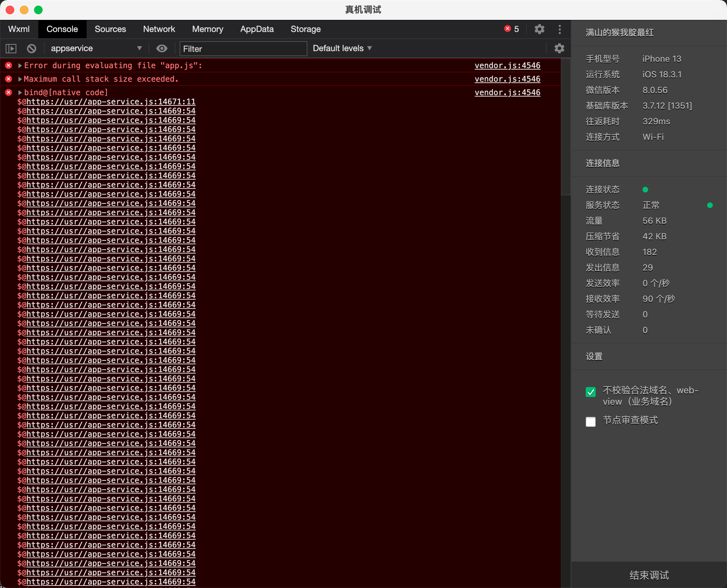Screen dimensions: 727x588
Task: Clear console with the ban icon
Action: click(32, 48)
